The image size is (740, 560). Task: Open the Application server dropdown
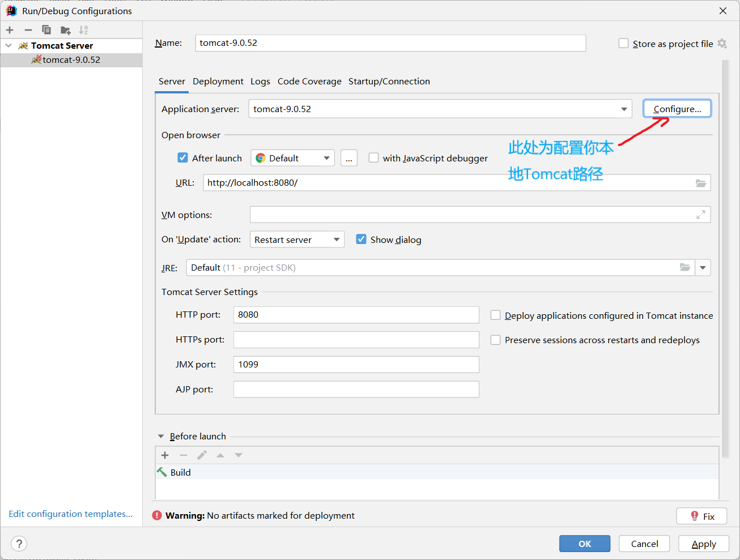tap(440, 109)
